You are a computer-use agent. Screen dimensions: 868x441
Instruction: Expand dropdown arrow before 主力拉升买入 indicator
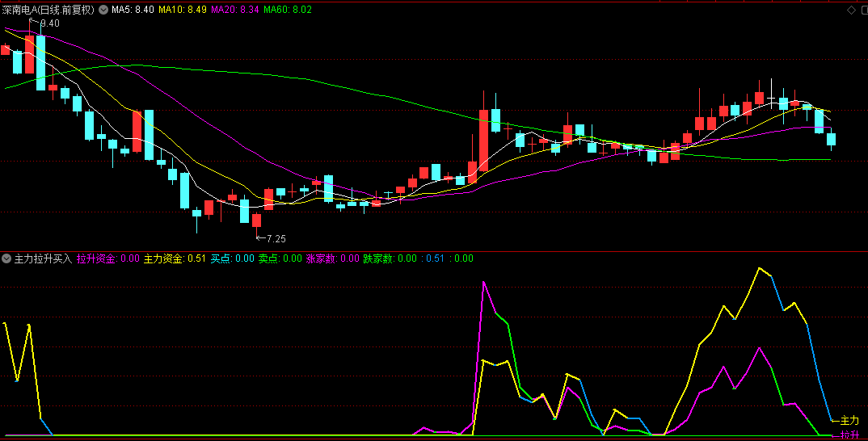pos(6,258)
